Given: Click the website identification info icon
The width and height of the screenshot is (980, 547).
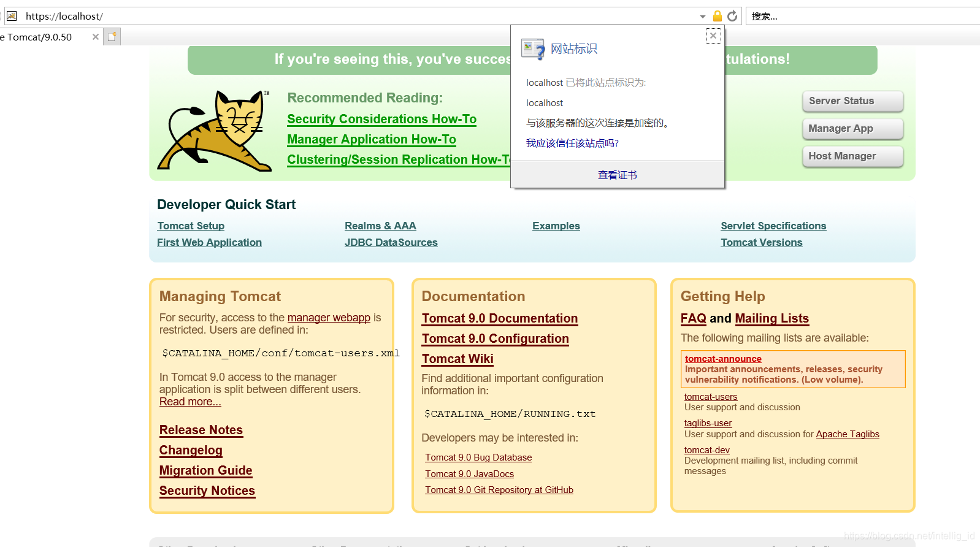Looking at the screenshot, I should pos(533,49).
